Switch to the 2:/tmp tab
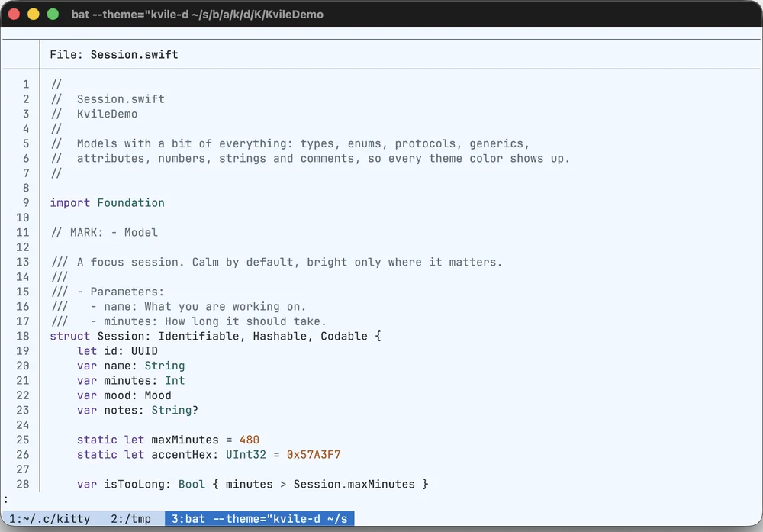The image size is (763, 532). click(130, 519)
